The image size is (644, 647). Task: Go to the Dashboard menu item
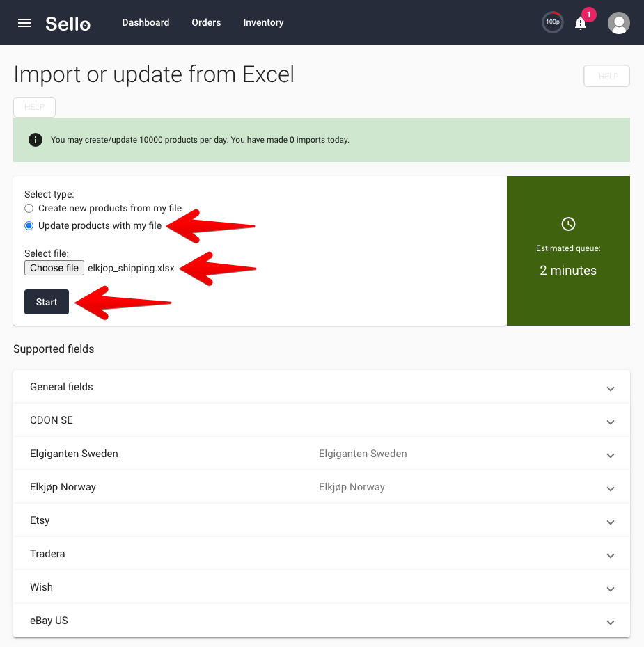click(146, 23)
